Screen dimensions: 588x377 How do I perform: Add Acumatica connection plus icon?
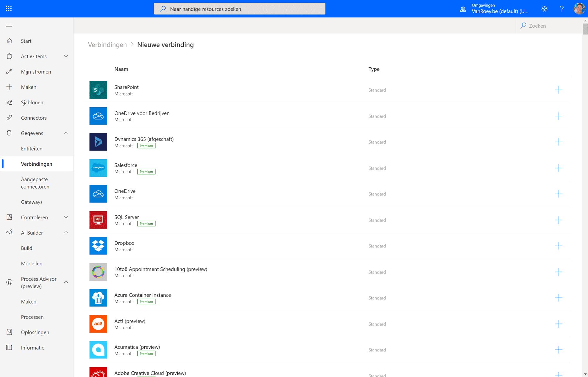pos(559,350)
